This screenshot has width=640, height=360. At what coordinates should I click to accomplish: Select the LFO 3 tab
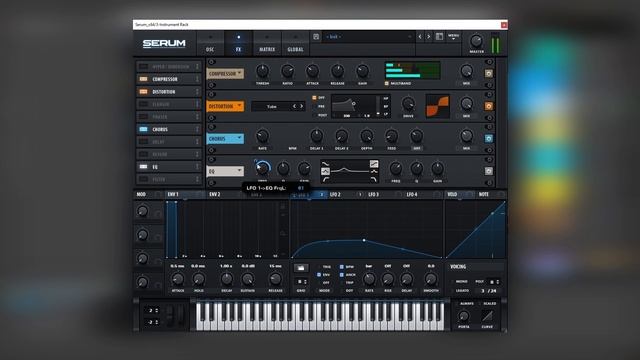[373, 194]
